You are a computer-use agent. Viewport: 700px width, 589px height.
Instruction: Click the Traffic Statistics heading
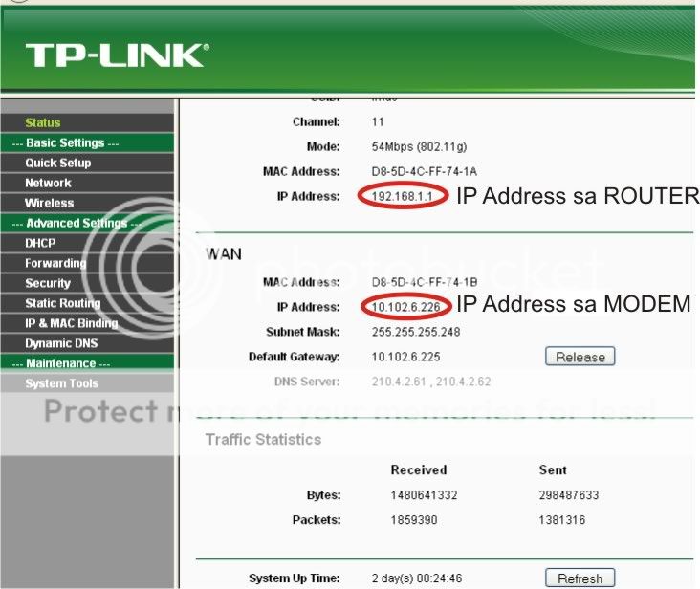click(x=263, y=440)
